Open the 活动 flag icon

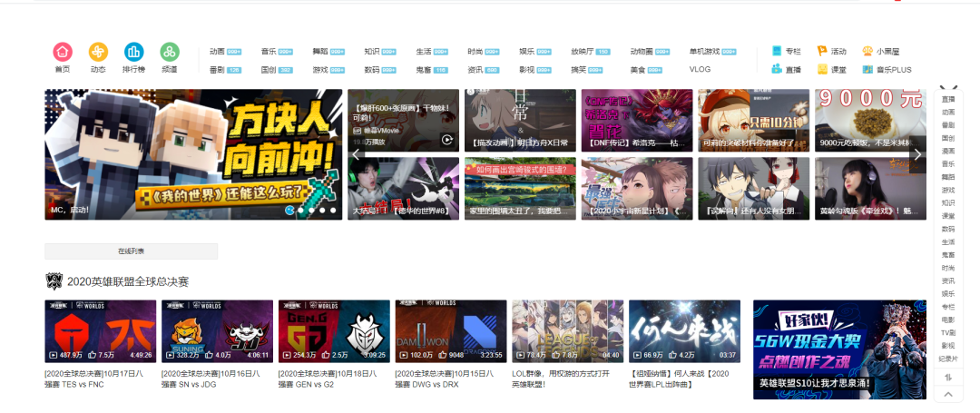coord(822,51)
